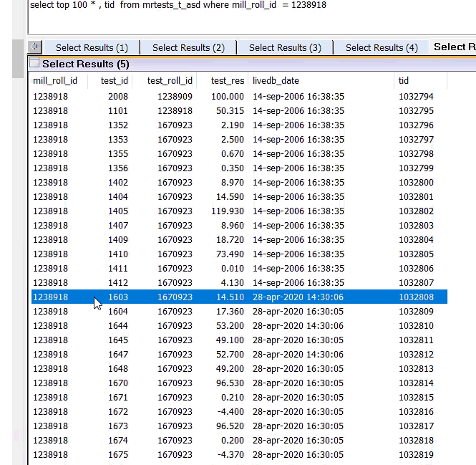Open the Select Results (2) tab
The image size is (476, 465).
(188, 47)
